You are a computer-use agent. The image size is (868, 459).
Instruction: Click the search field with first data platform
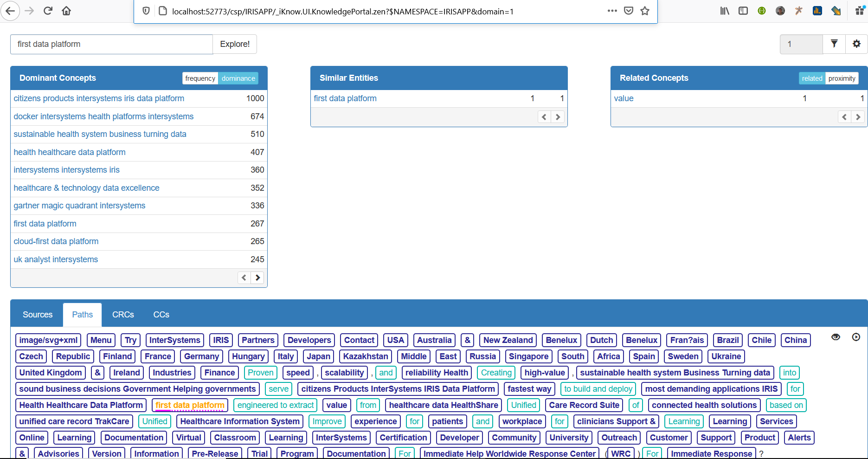[111, 44]
